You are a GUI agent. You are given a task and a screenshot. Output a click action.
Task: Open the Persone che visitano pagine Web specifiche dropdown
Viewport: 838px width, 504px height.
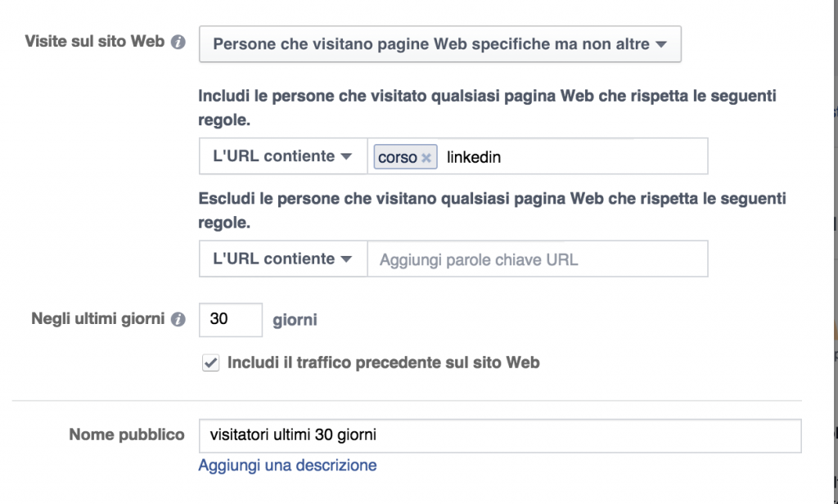click(439, 43)
